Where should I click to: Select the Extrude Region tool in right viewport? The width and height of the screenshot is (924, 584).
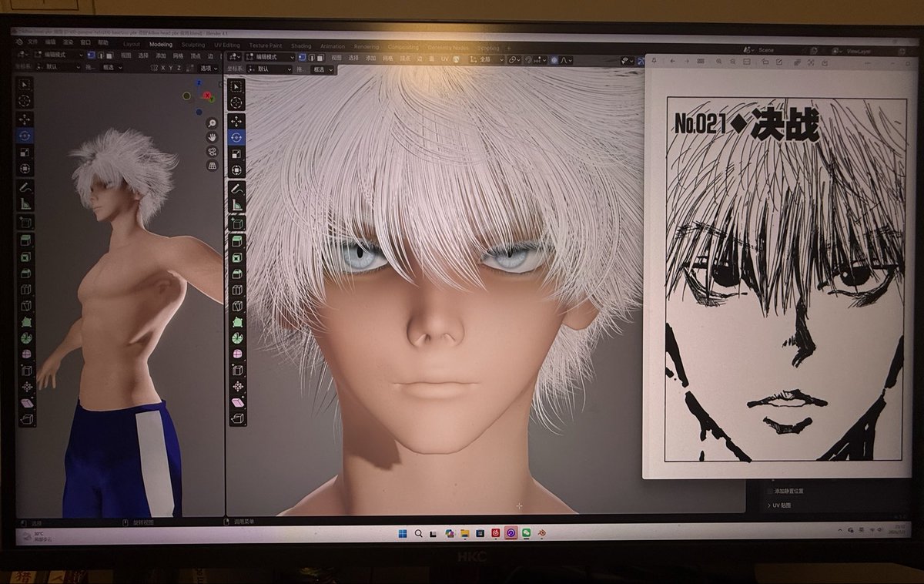point(237,241)
